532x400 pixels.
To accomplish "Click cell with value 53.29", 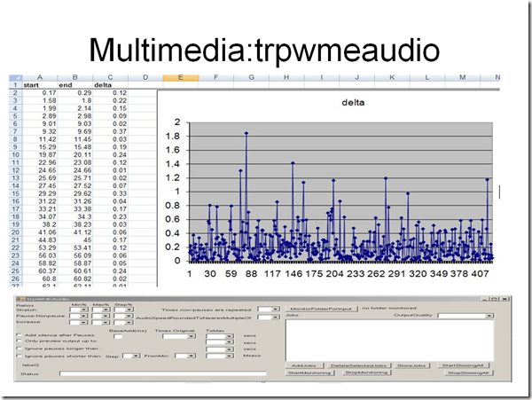I will click(40, 247).
